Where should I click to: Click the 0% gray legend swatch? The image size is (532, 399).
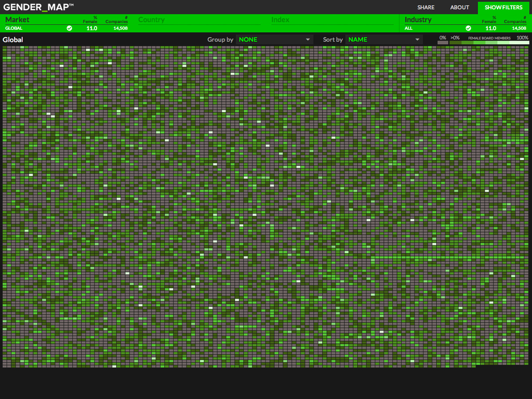coord(443,43)
